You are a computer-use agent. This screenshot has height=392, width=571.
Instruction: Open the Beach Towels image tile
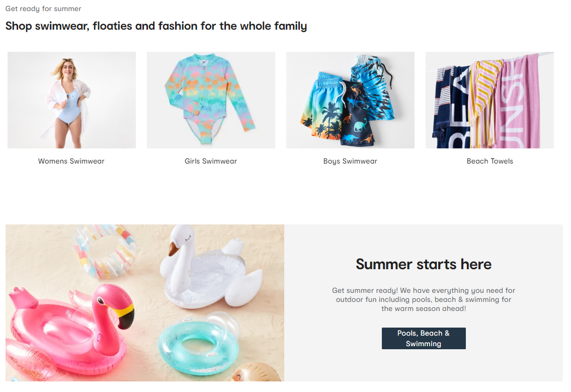pyautogui.click(x=490, y=100)
